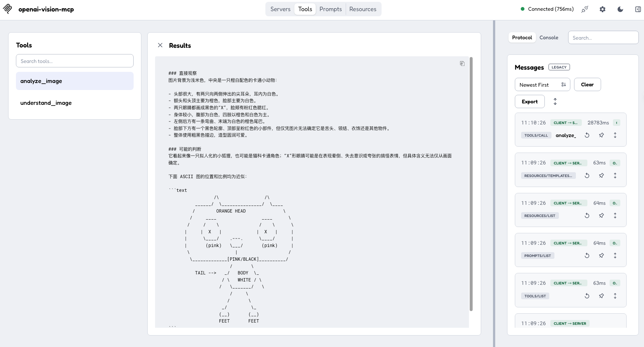Toggle dark mode with moon icon
The width and height of the screenshot is (644, 347).
[620, 9]
